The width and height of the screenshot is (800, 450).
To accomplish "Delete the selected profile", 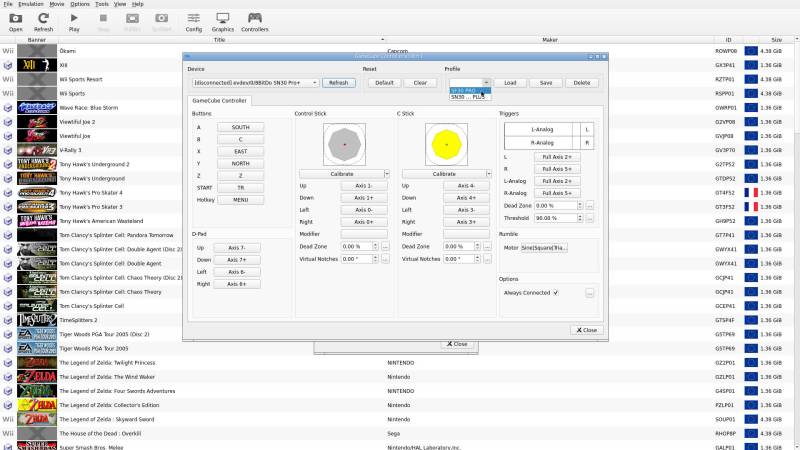I will (582, 83).
